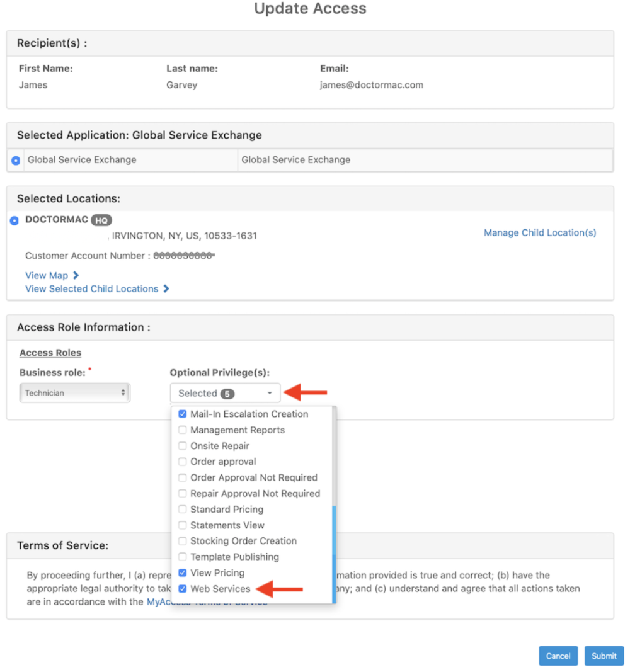Click the chevron next to View Map
Screen dimensions: 630x672
(x=76, y=275)
